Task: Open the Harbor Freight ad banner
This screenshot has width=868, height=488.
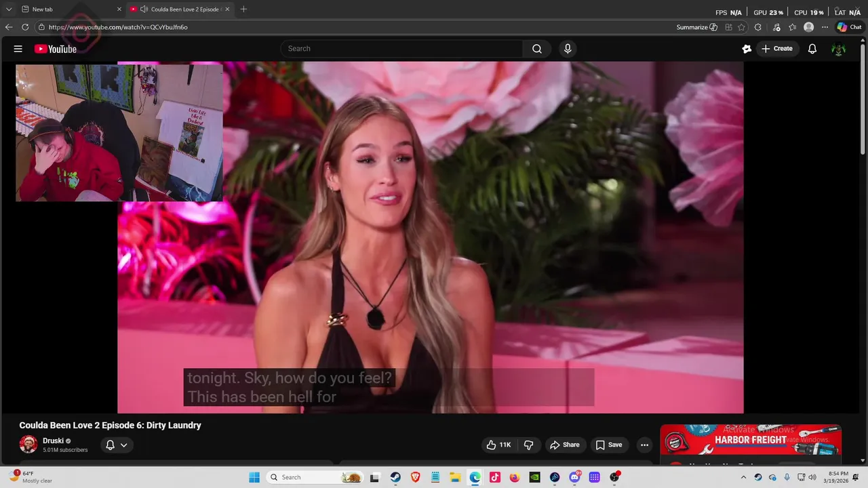Action: (x=751, y=441)
